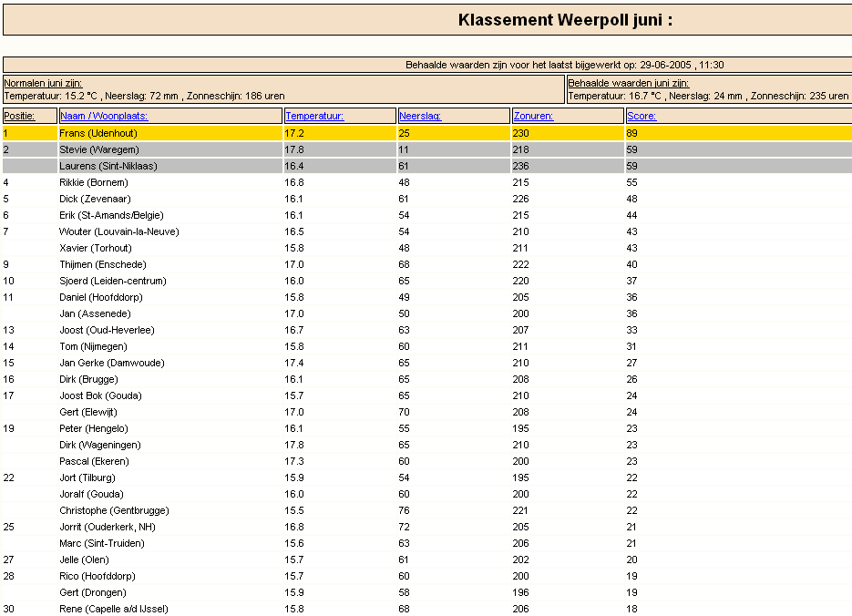Select the Wouter (Louvain-la-Neuve) entry
This screenshot has width=852, height=616.
pyautogui.click(x=118, y=231)
